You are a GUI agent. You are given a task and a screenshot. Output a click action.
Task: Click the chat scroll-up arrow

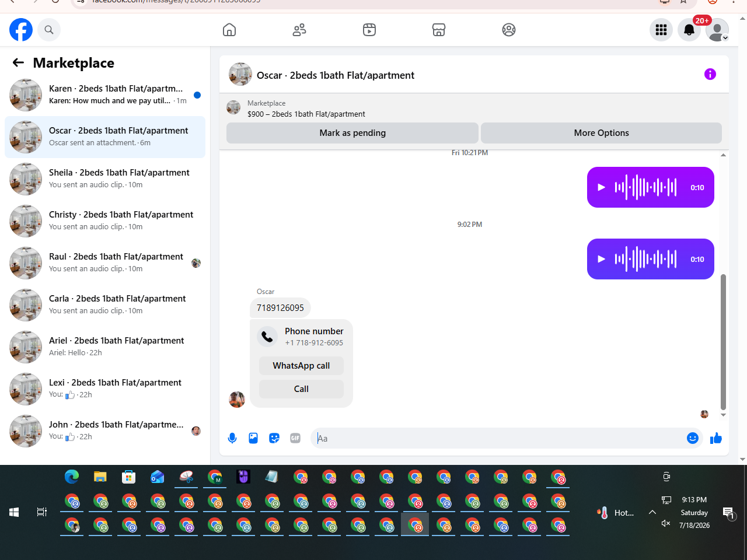[724, 155]
